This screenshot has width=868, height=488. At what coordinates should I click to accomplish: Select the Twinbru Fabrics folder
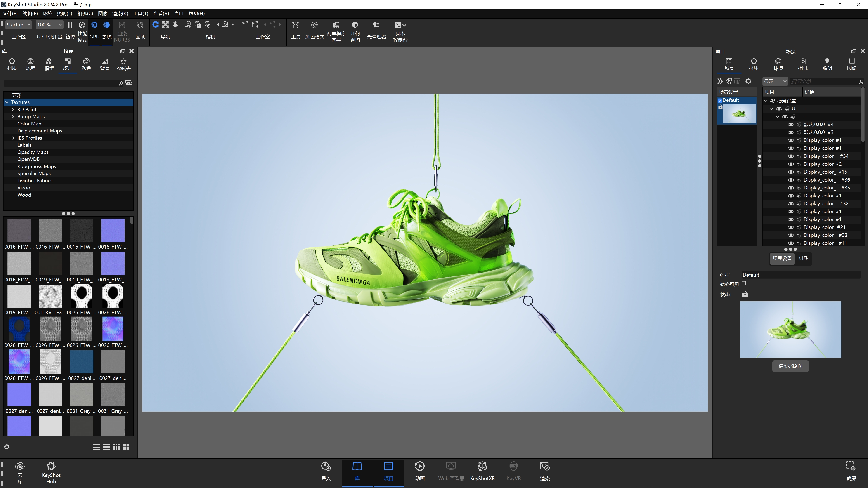35,181
